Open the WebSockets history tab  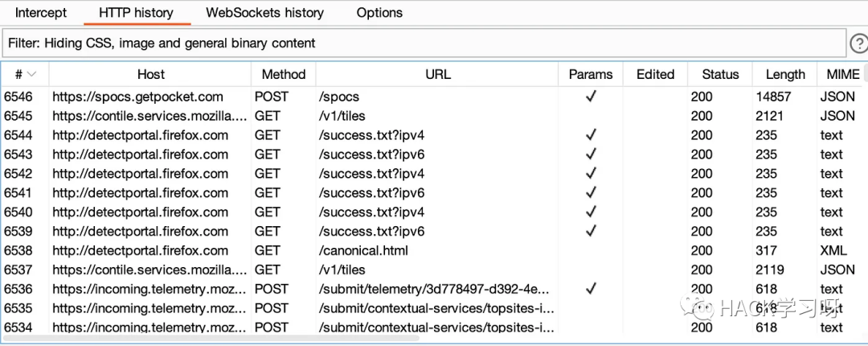tap(264, 13)
